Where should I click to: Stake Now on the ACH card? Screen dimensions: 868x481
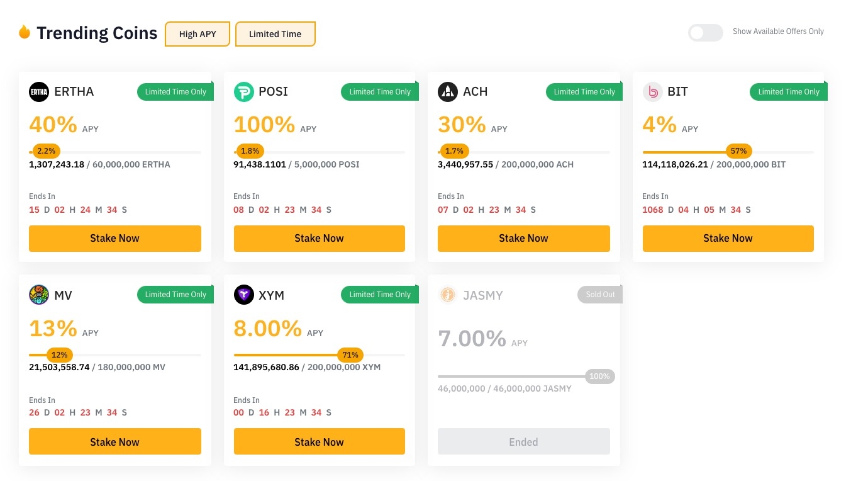pos(524,239)
